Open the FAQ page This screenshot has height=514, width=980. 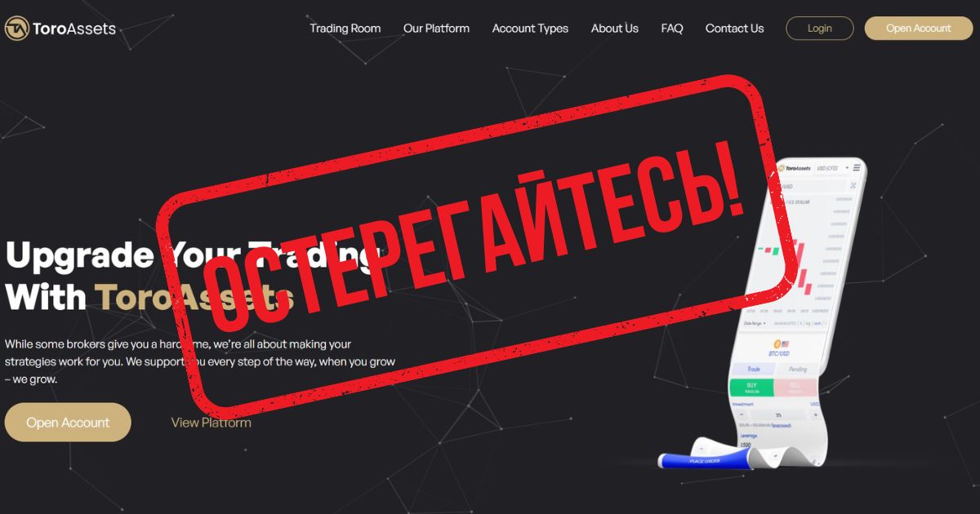(x=672, y=29)
